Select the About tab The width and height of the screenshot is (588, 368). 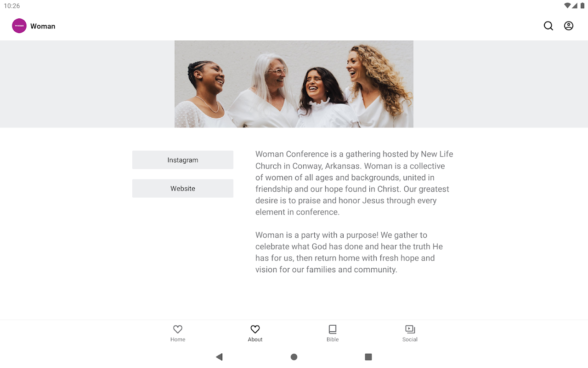coord(255,333)
